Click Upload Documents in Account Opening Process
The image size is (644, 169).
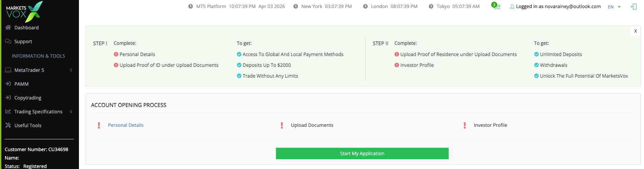(x=312, y=125)
